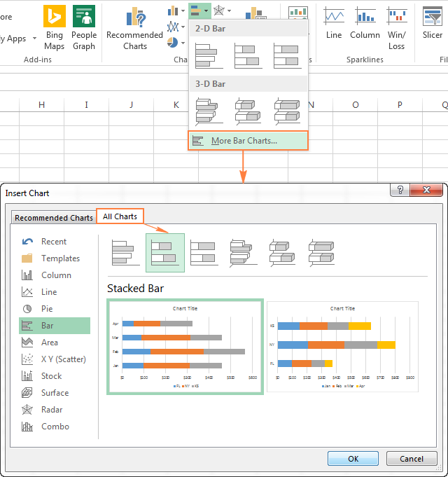Click the Recommended Charts ribbon button
This screenshot has height=477, width=448.
(x=134, y=28)
